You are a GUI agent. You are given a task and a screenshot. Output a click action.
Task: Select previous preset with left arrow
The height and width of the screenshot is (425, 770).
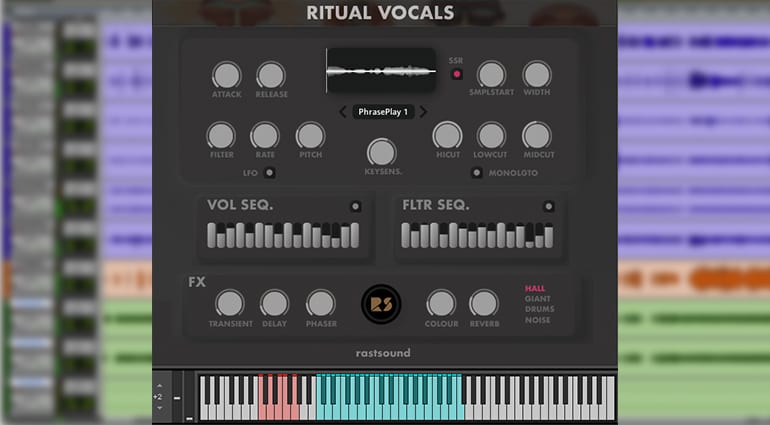click(343, 112)
